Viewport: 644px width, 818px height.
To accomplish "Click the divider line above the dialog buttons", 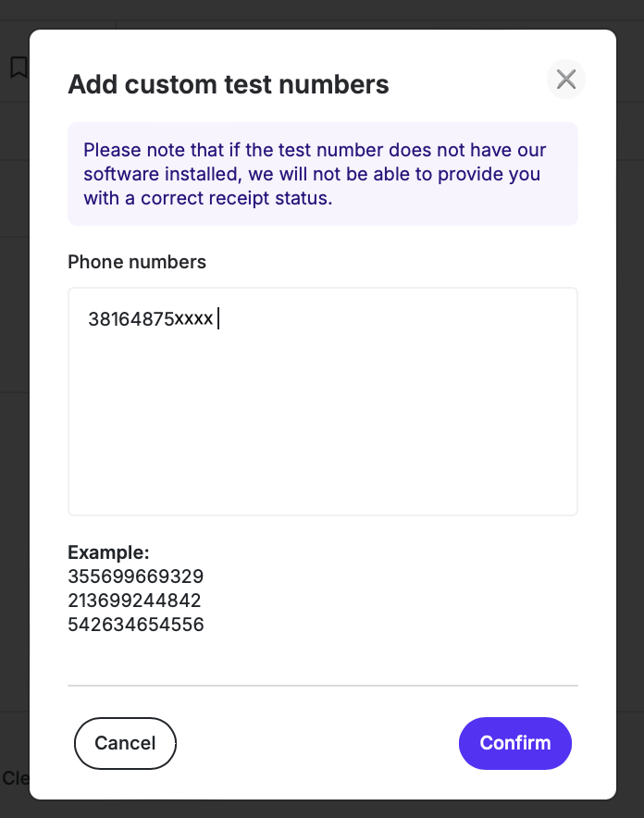I will coord(323,686).
